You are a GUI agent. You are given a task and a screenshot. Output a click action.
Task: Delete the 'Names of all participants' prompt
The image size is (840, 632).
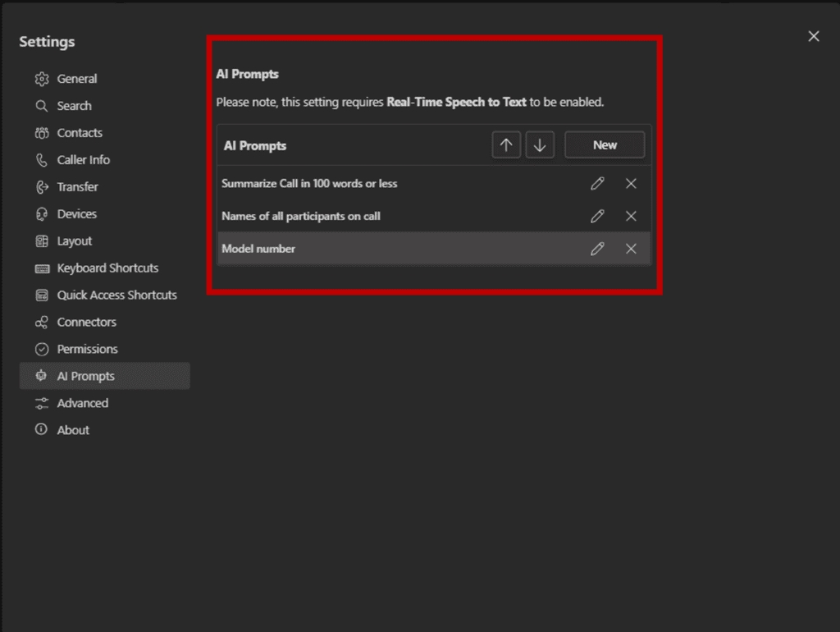pyautogui.click(x=631, y=216)
